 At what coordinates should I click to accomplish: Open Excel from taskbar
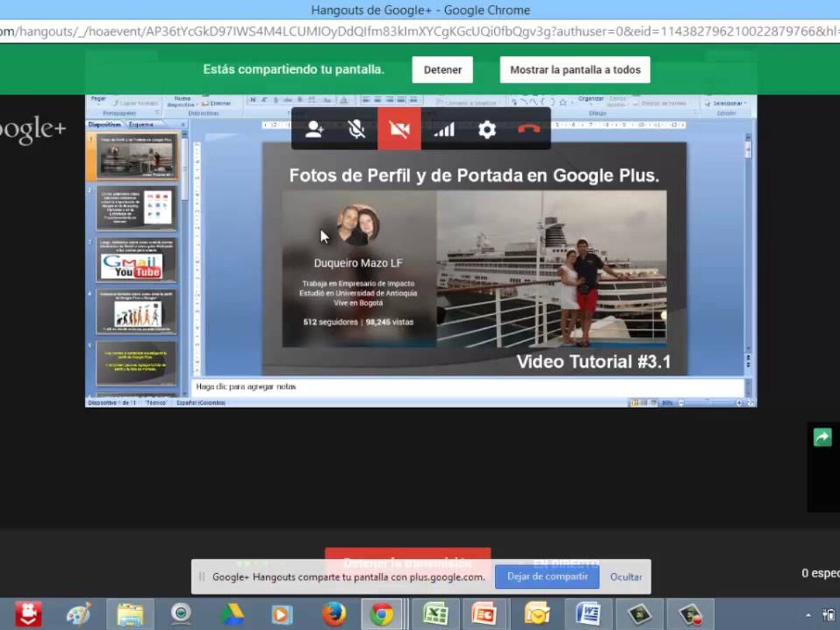tap(435, 614)
